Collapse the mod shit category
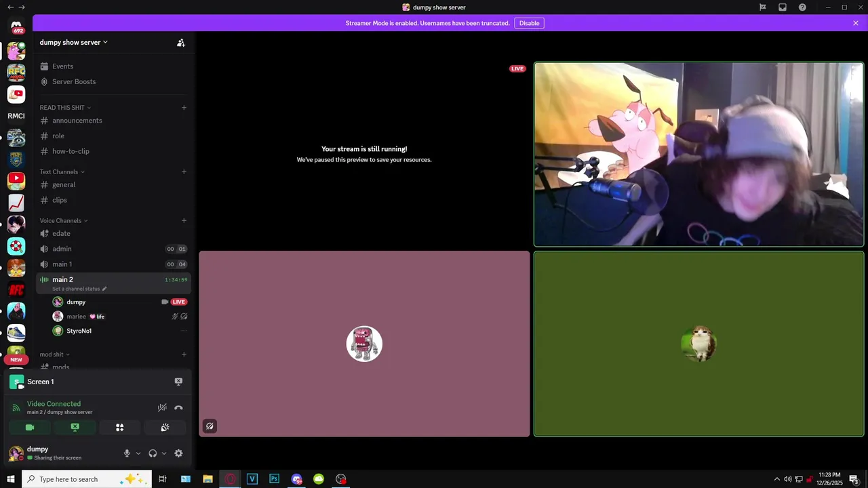 pyautogui.click(x=54, y=354)
